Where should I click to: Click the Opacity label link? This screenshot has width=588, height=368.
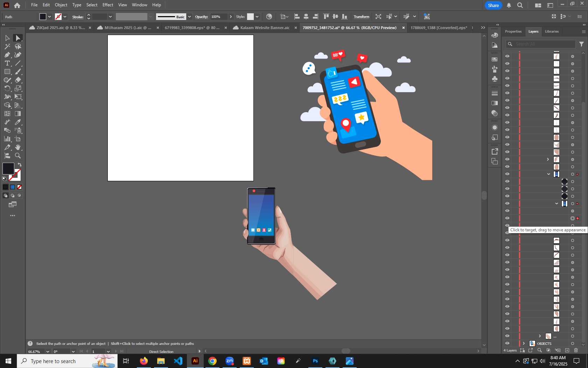[201, 17]
